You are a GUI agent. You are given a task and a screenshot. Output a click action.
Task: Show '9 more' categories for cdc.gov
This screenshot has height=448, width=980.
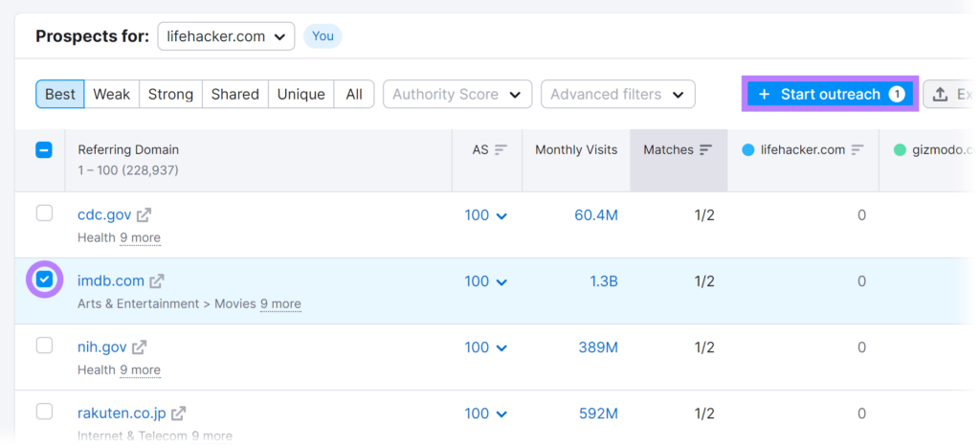coord(140,238)
